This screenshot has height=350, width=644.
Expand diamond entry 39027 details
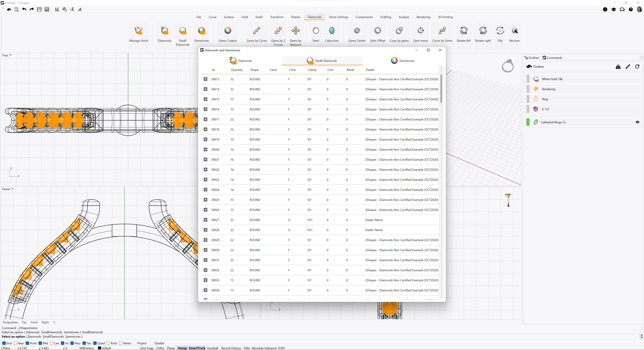[205, 220]
